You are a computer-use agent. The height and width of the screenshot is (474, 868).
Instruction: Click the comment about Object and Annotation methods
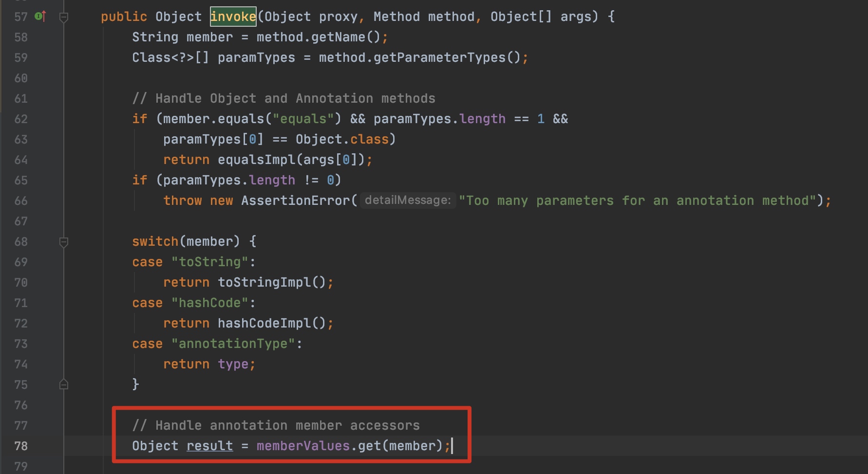pyautogui.click(x=283, y=98)
